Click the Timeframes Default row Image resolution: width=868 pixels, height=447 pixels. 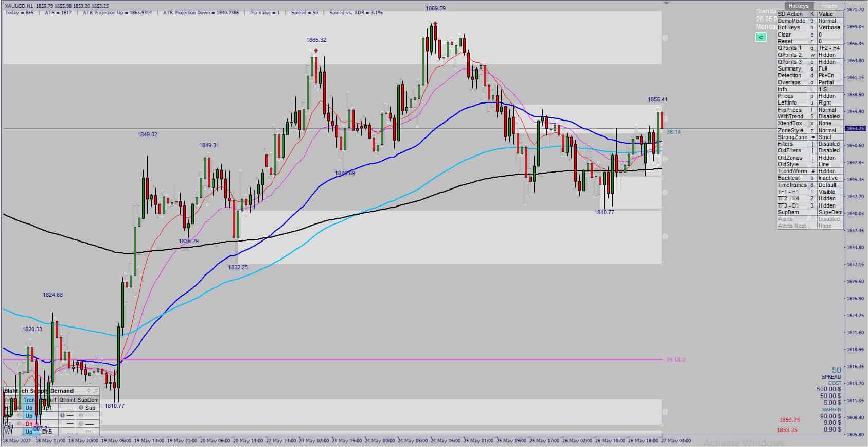(810, 185)
